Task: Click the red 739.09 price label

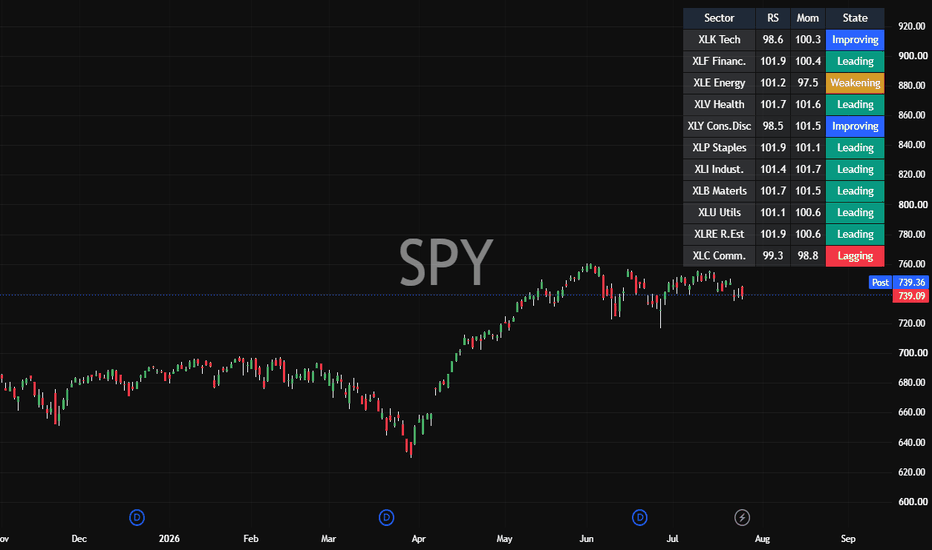Action: 911,296
